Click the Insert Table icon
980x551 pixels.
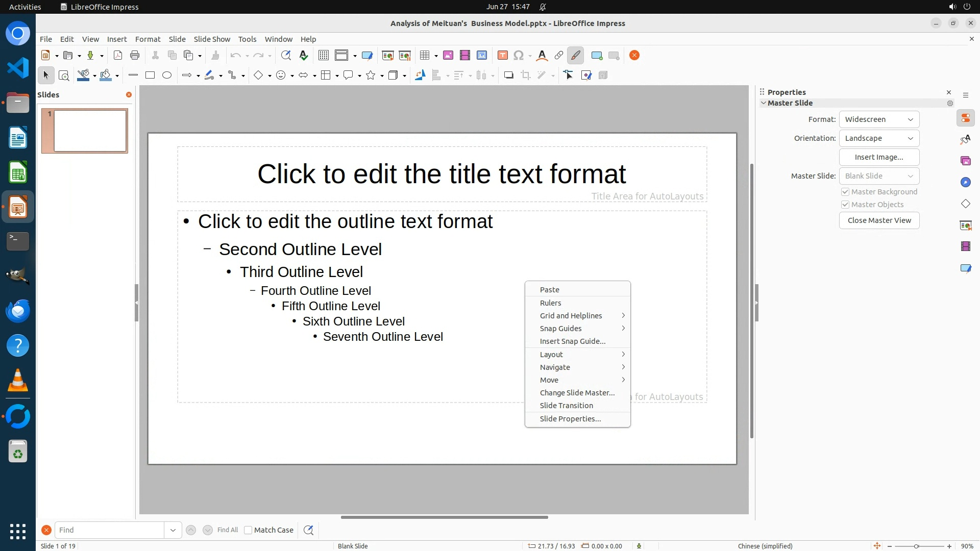pyautogui.click(x=424, y=56)
